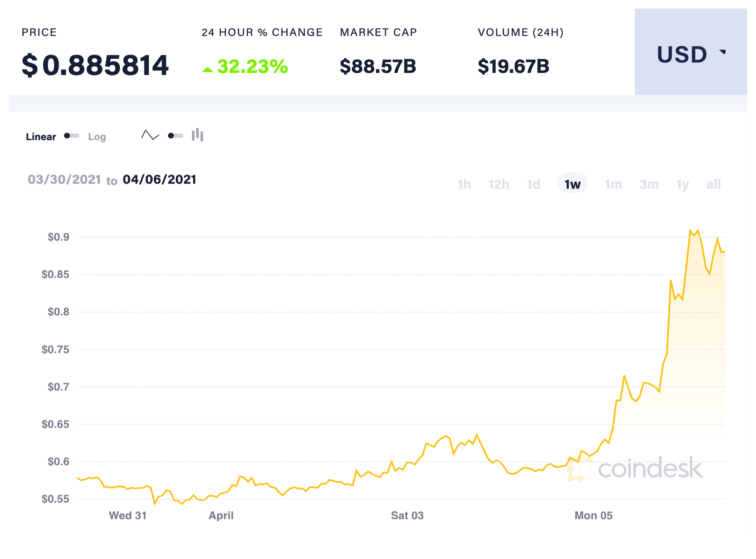Click the Linear scale label
756x559 pixels.
41,137
